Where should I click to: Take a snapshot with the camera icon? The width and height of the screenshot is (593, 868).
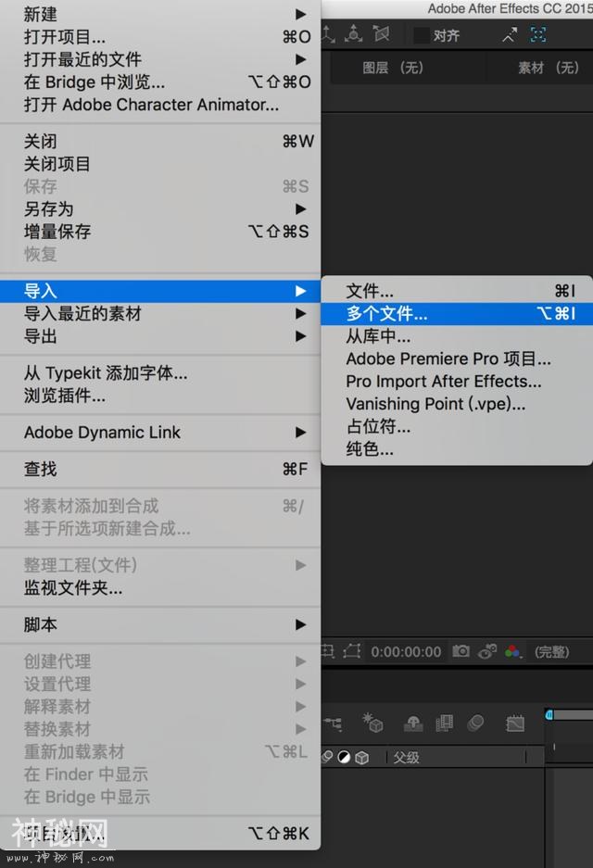pos(461,651)
